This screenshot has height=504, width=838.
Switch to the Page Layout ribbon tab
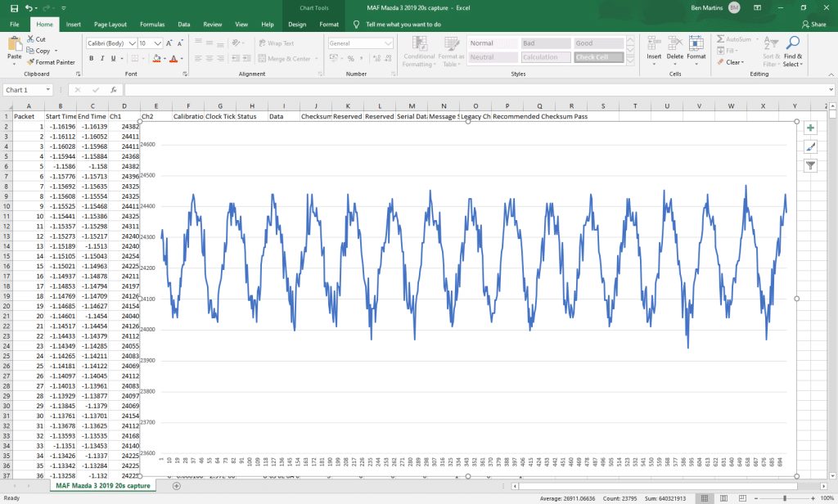110,24
